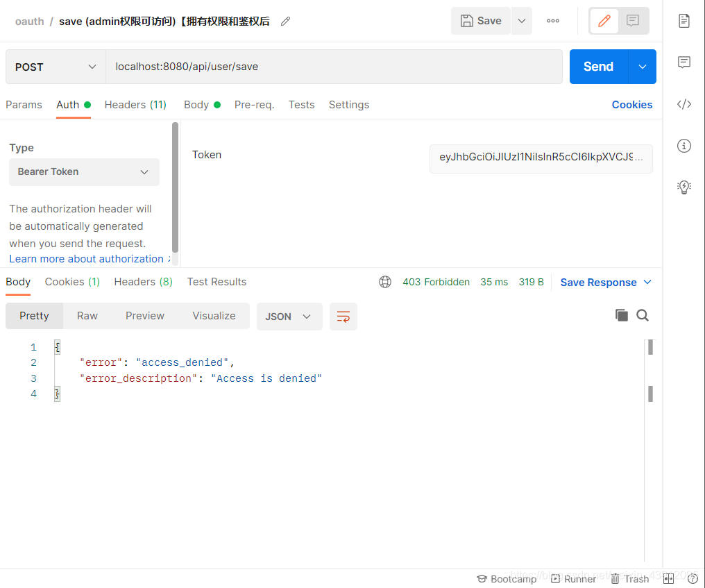
Task: Open Bootcamp from status bar
Action: pos(507,578)
